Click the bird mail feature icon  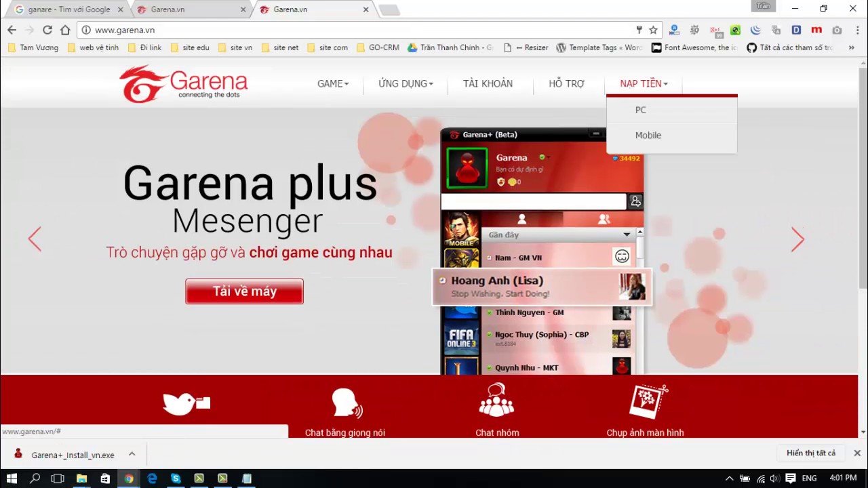point(186,403)
